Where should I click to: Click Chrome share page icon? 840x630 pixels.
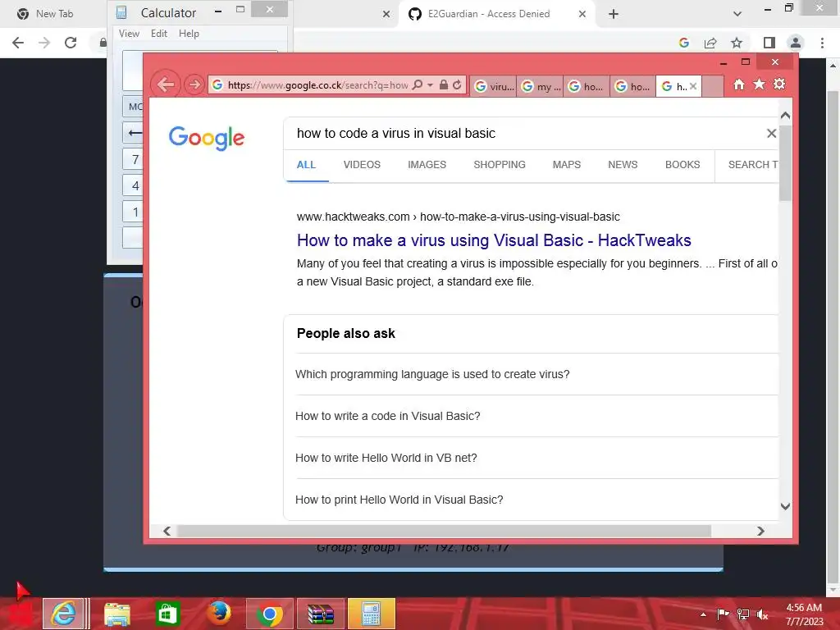(710, 43)
